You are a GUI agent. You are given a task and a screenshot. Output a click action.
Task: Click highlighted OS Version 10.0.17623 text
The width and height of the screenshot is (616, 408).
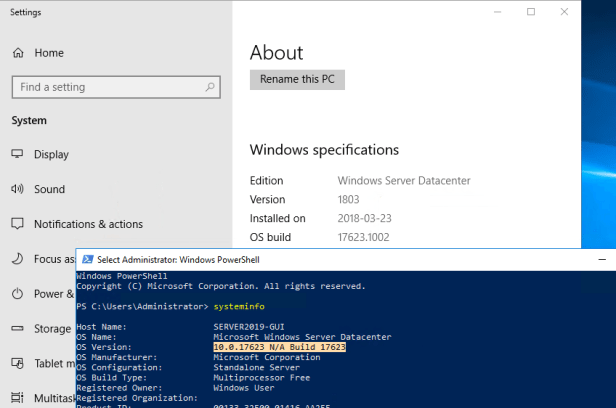click(x=279, y=347)
